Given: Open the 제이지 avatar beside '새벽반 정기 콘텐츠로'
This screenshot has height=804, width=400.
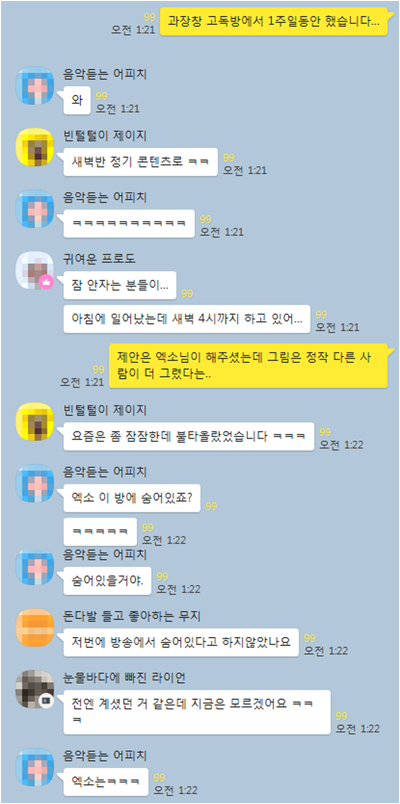Looking at the screenshot, I should click(x=34, y=147).
